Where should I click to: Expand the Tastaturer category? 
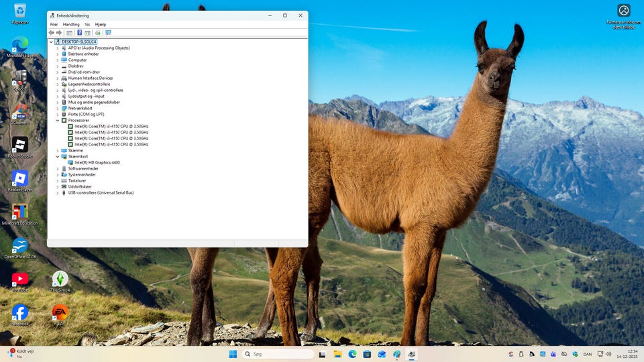[x=58, y=180]
